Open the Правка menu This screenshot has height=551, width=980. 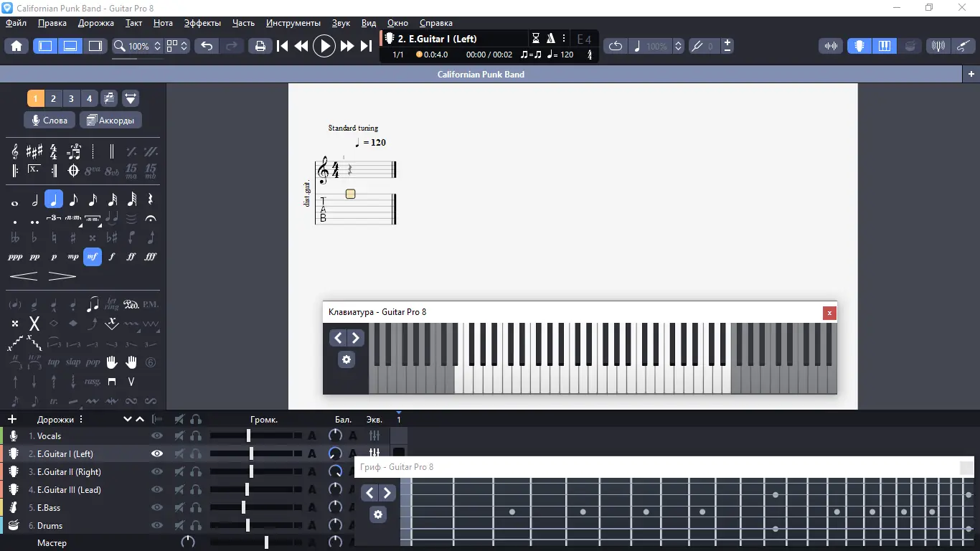click(52, 23)
